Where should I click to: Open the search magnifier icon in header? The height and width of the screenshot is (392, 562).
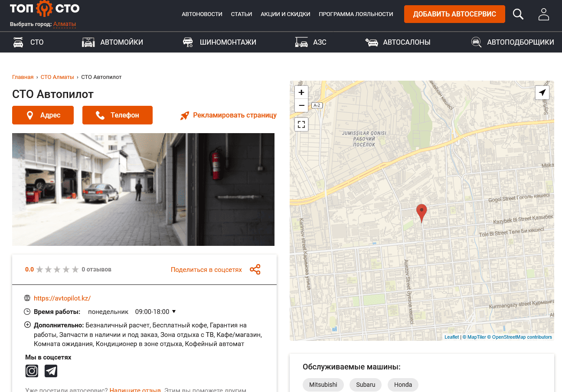(x=518, y=14)
